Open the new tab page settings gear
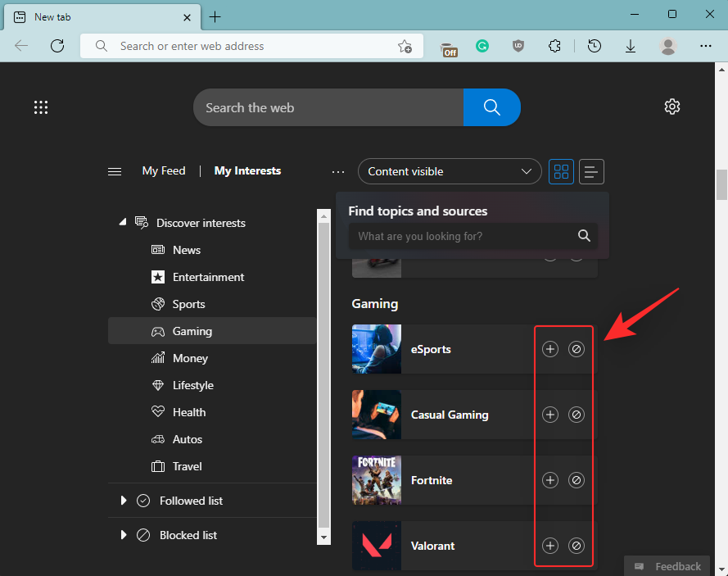Screen dimensions: 728x576 pyautogui.click(x=671, y=107)
